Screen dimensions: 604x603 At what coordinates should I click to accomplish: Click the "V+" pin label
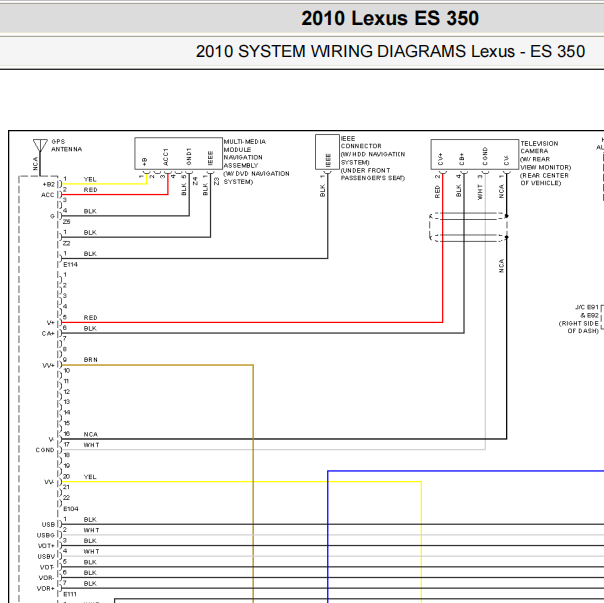[50, 323]
